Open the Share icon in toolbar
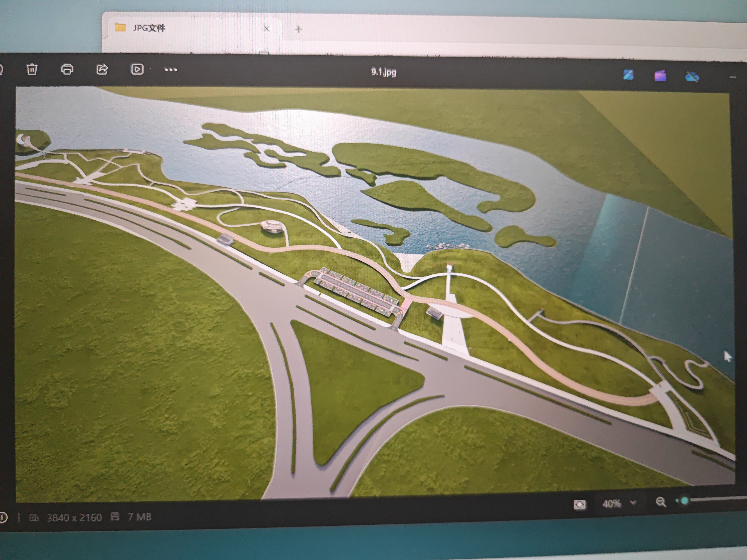The height and width of the screenshot is (560, 747). 102,69
